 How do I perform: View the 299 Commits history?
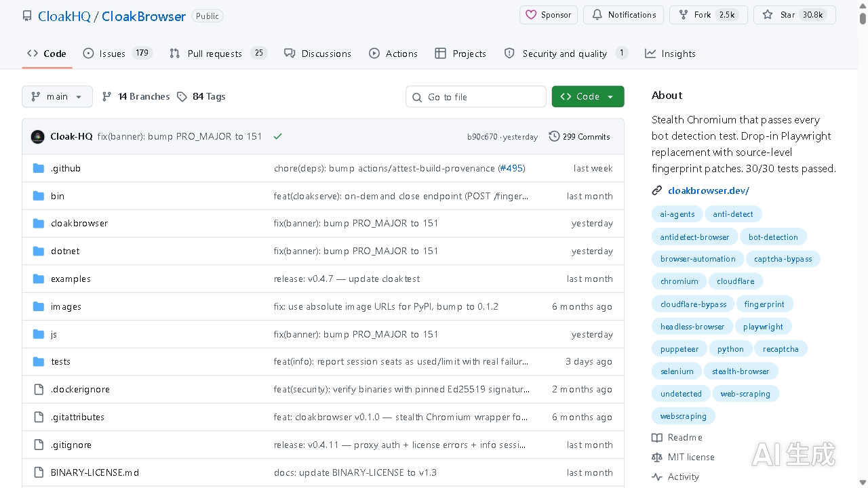pyautogui.click(x=580, y=136)
